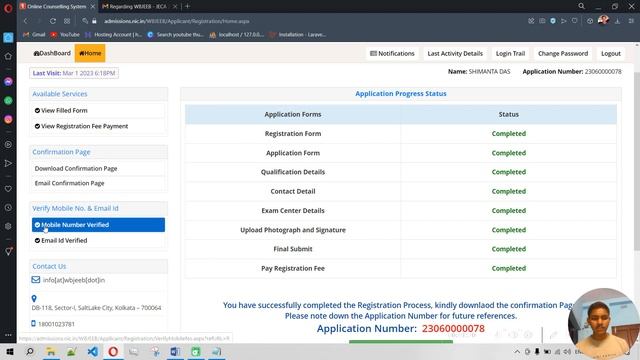The image size is (640, 360).
Task: Close the Online Counselling System tab
Action: [x=93, y=7]
